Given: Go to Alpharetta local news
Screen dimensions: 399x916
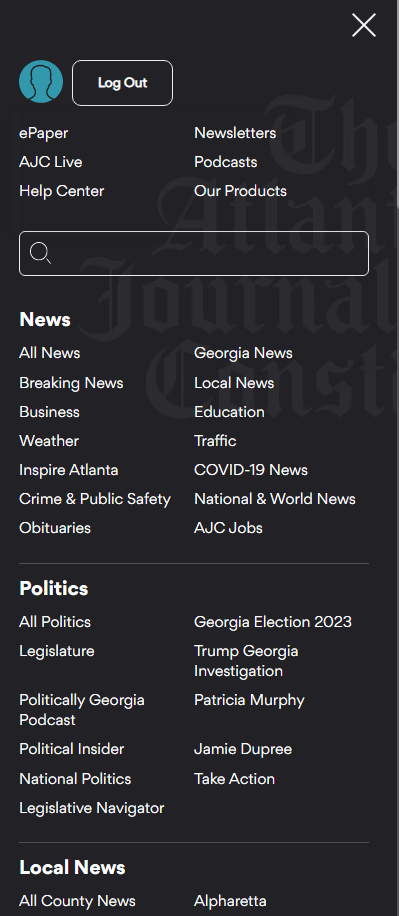Looking at the screenshot, I should 230,901.
